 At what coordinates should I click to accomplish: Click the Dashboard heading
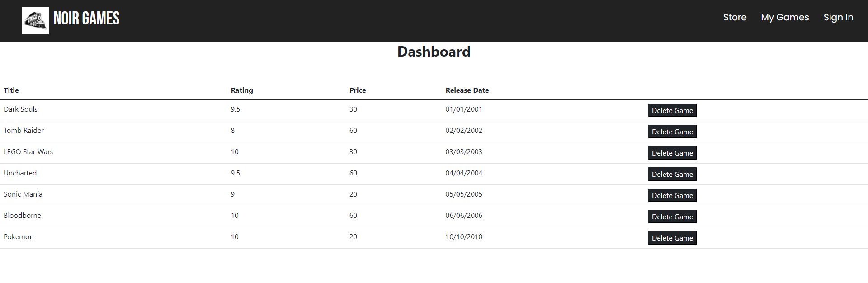click(x=434, y=52)
